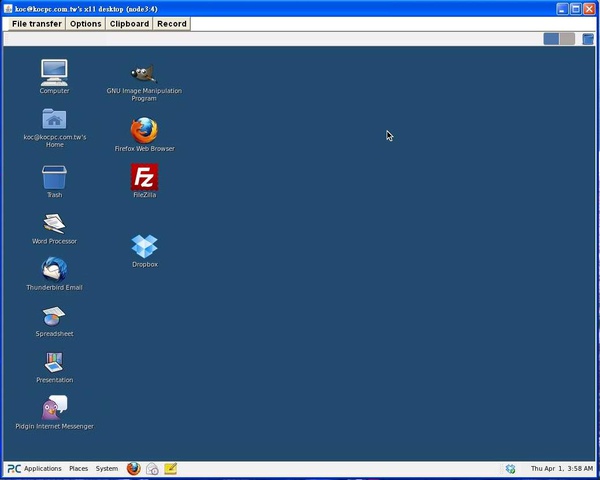600x480 pixels.
Task: Launch Firefox Web Browser from the desktop
Action: coord(144,130)
